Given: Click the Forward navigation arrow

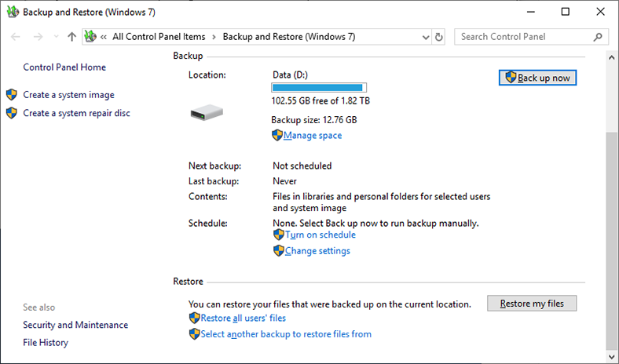Looking at the screenshot, I should [38, 37].
